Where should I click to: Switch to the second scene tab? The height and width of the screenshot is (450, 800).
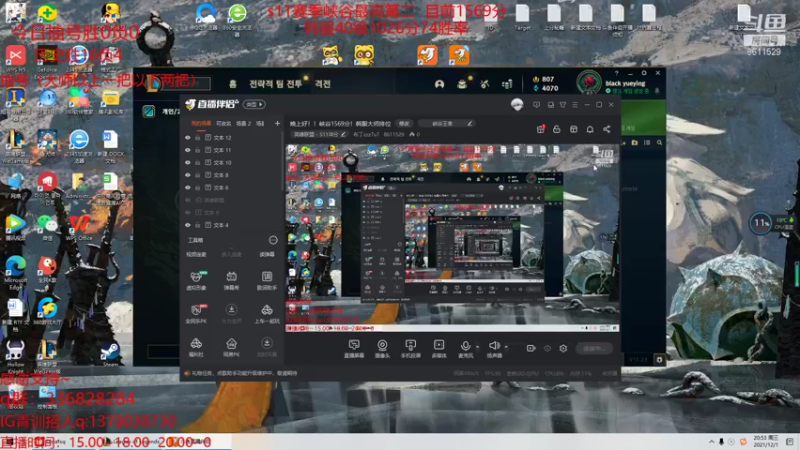pos(223,123)
